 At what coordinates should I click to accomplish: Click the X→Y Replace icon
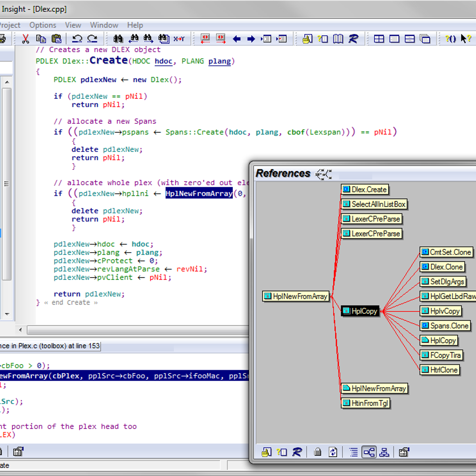(179, 39)
